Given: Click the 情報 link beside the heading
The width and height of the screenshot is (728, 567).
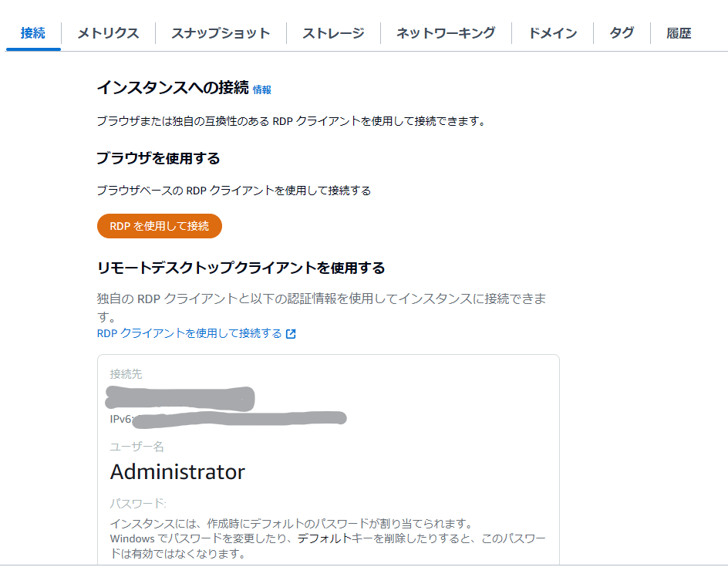Looking at the screenshot, I should (x=262, y=89).
